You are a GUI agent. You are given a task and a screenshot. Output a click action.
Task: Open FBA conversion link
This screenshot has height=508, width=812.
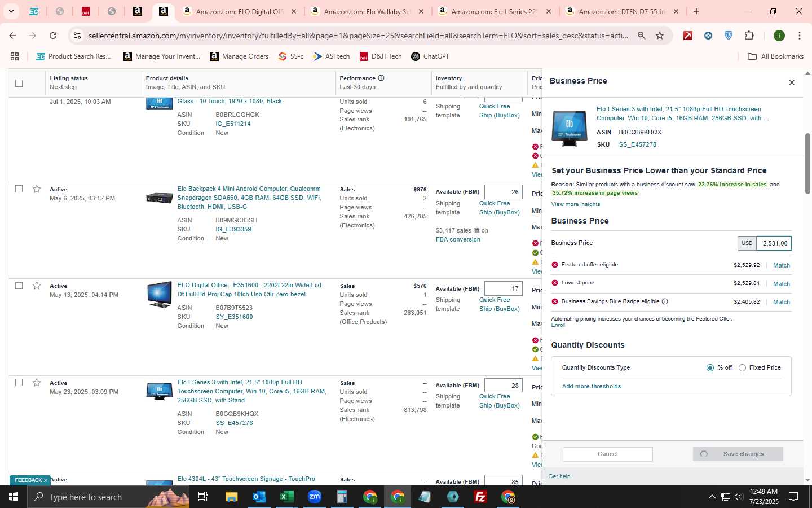[458, 239]
